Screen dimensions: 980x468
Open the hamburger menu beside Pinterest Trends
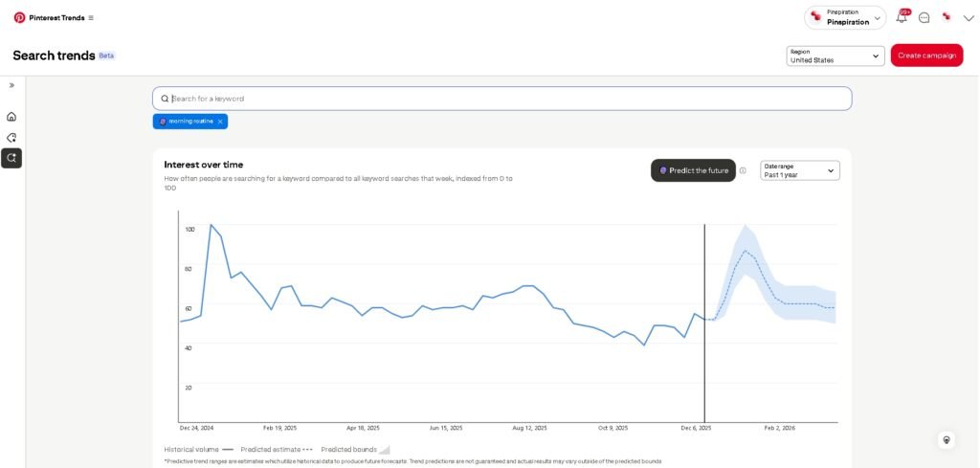point(91,18)
